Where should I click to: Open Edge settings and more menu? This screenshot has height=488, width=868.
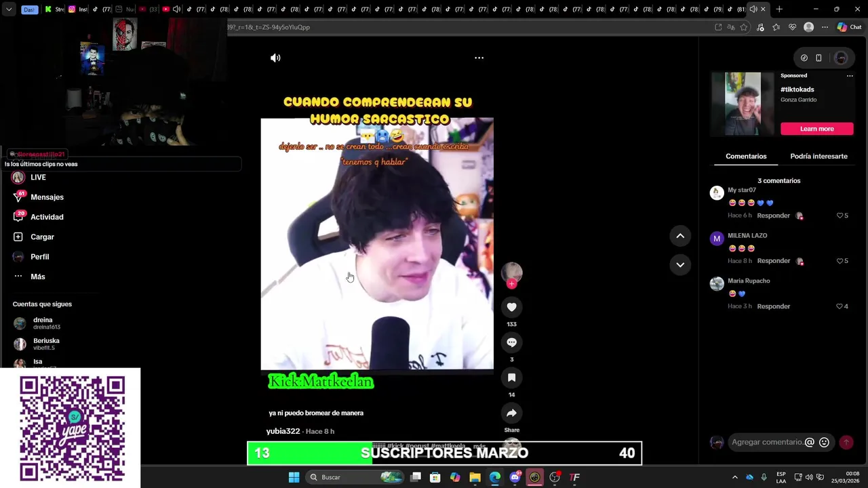(825, 27)
